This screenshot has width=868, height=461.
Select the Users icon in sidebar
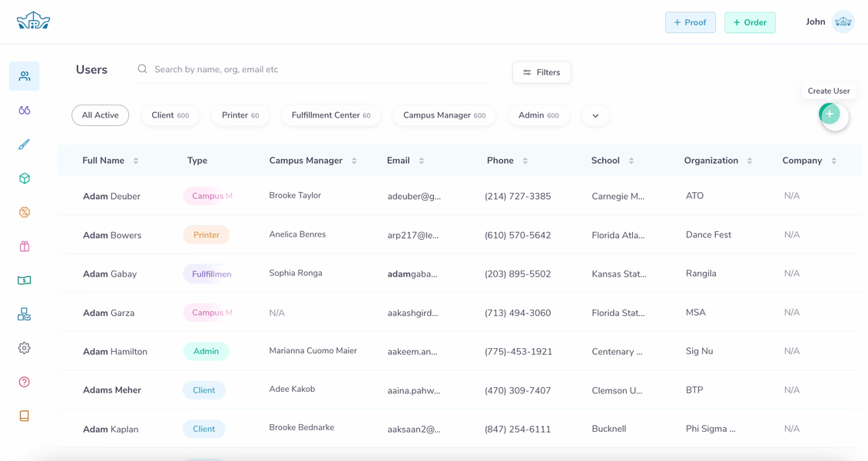[x=24, y=76]
